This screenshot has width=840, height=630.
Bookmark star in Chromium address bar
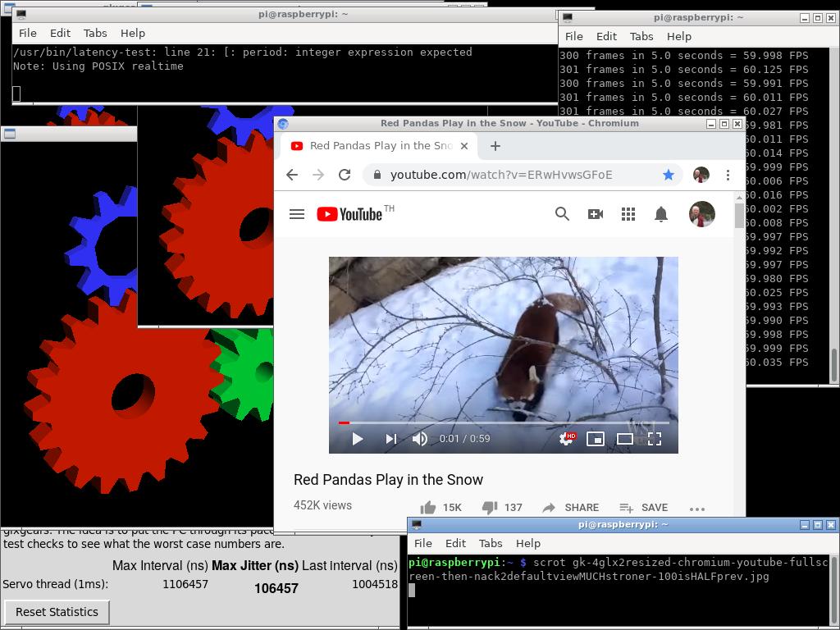pyautogui.click(x=668, y=175)
